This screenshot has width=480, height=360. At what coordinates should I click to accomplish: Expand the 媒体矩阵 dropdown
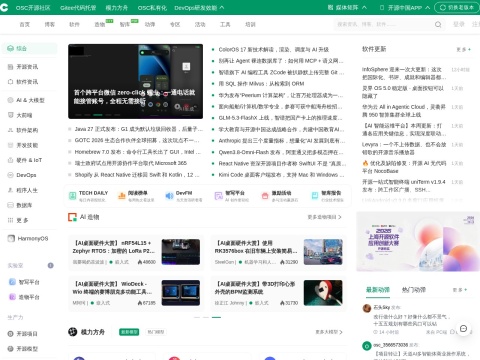347,7
